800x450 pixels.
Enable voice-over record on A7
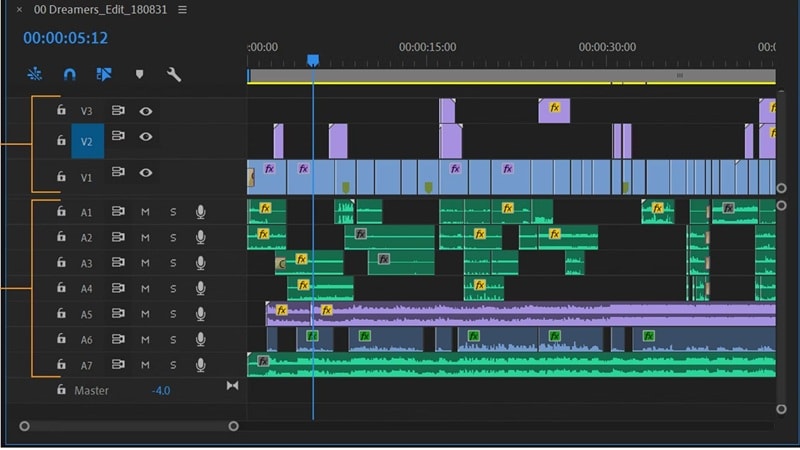pos(201,365)
